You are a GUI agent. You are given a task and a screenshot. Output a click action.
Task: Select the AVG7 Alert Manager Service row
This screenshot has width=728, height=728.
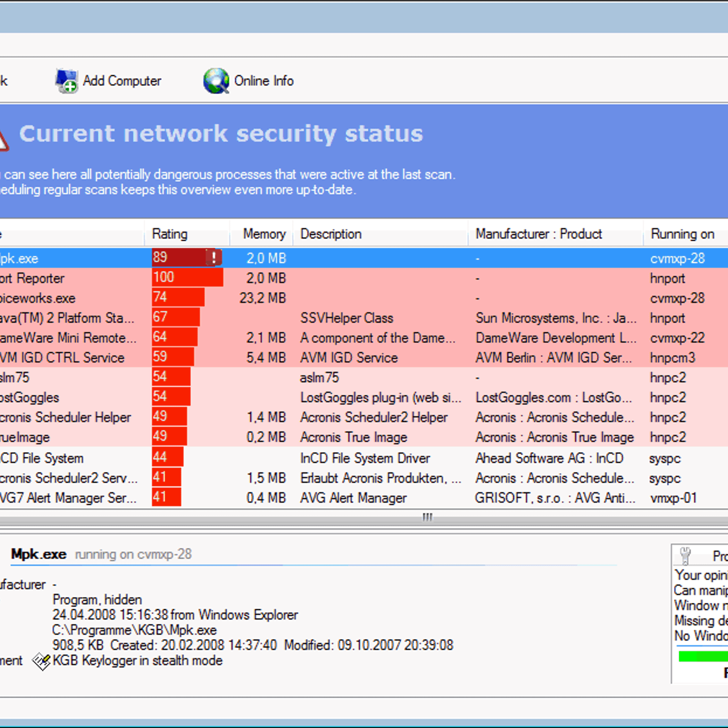click(364, 498)
